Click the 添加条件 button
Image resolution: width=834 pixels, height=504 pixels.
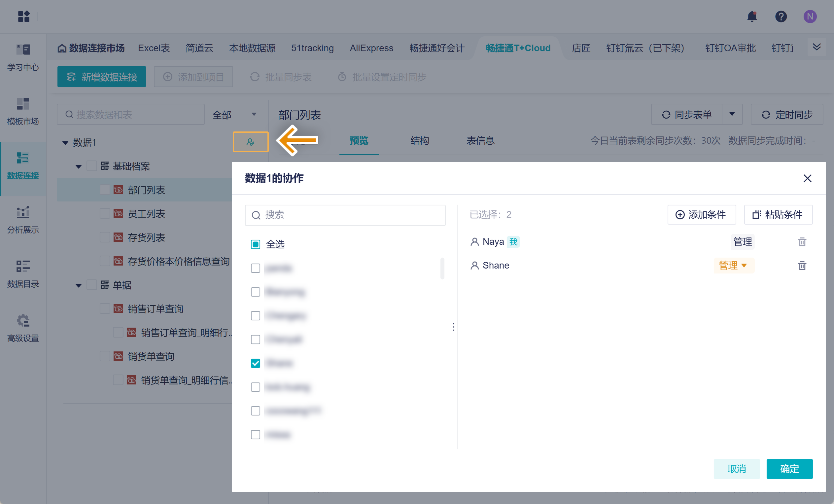click(701, 215)
